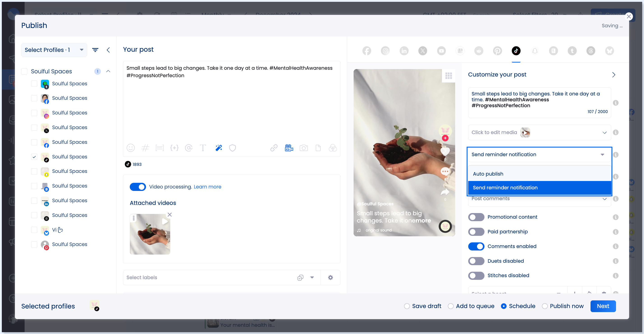Viewport: 644px width, 334px height.
Task: Click the shield approval icon
Action: (232, 148)
